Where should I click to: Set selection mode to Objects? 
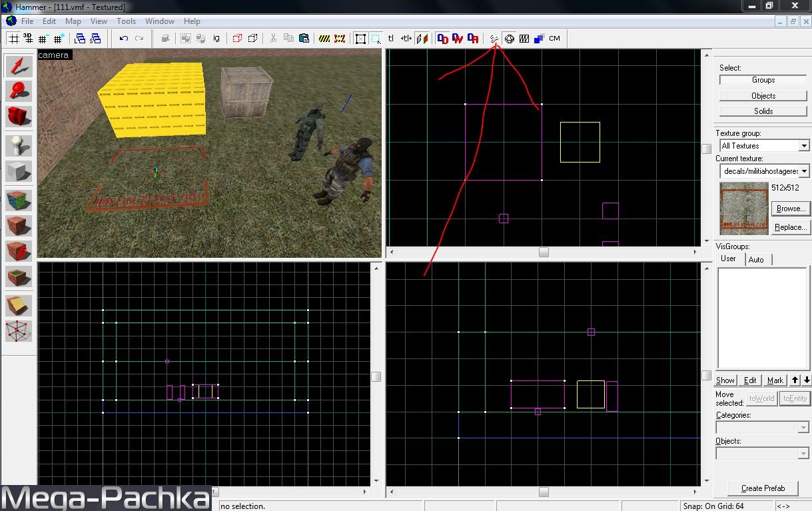point(763,96)
